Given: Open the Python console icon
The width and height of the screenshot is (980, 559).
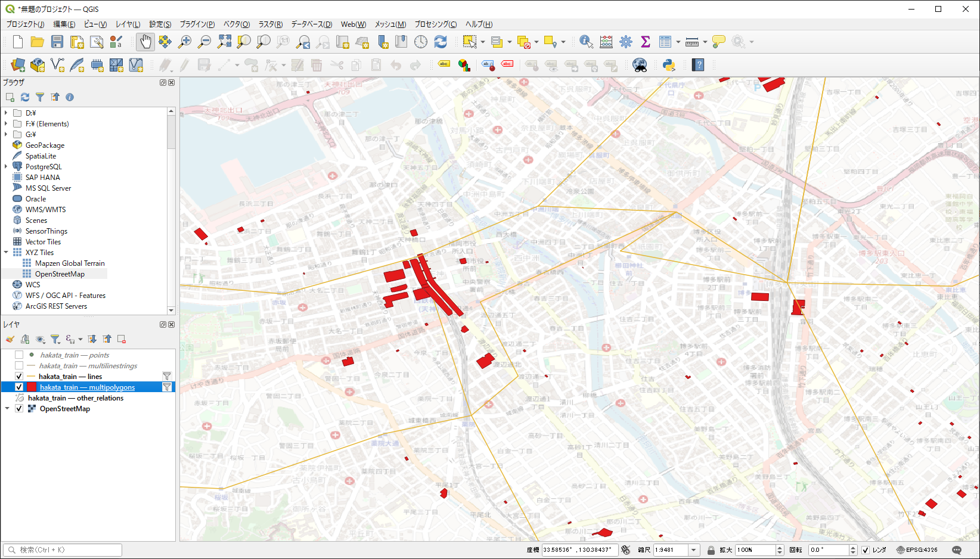Looking at the screenshot, I should (x=669, y=65).
